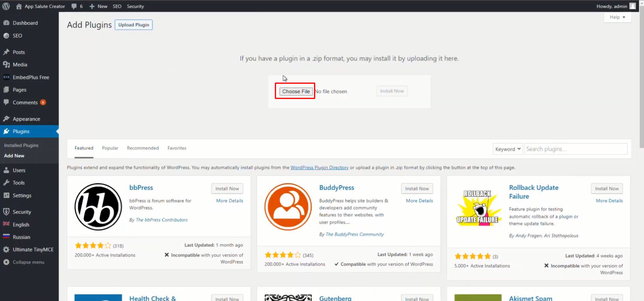
Task: Click the Ultimate TinyMCE gear icon
Action: click(6, 250)
